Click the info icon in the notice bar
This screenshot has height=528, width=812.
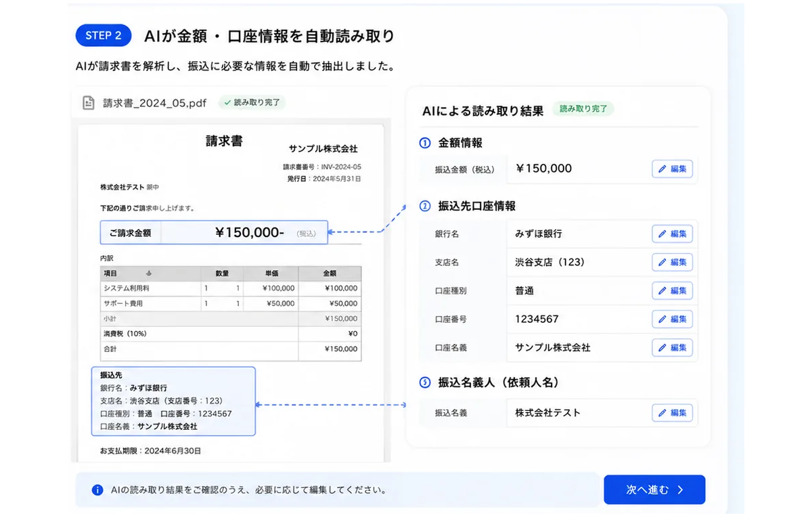[x=97, y=489]
